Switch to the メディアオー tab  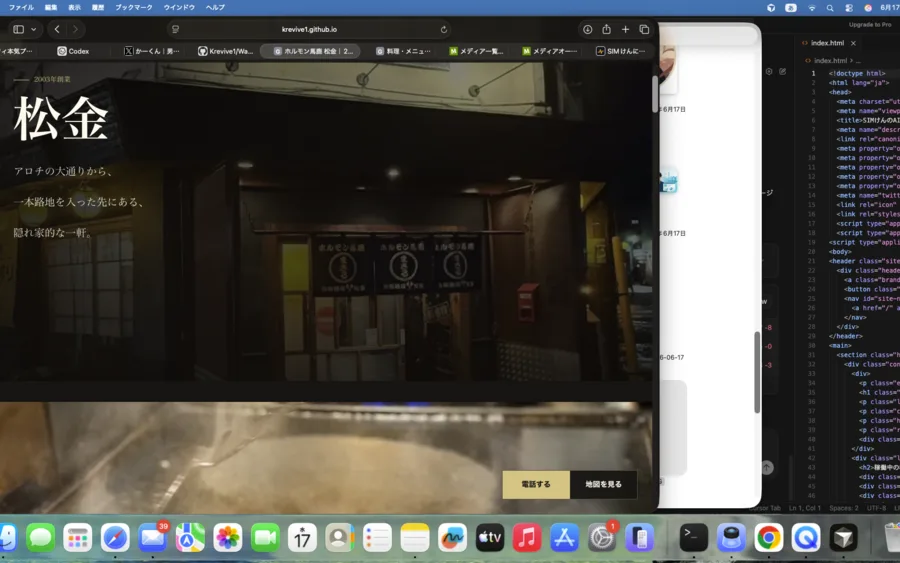550,51
